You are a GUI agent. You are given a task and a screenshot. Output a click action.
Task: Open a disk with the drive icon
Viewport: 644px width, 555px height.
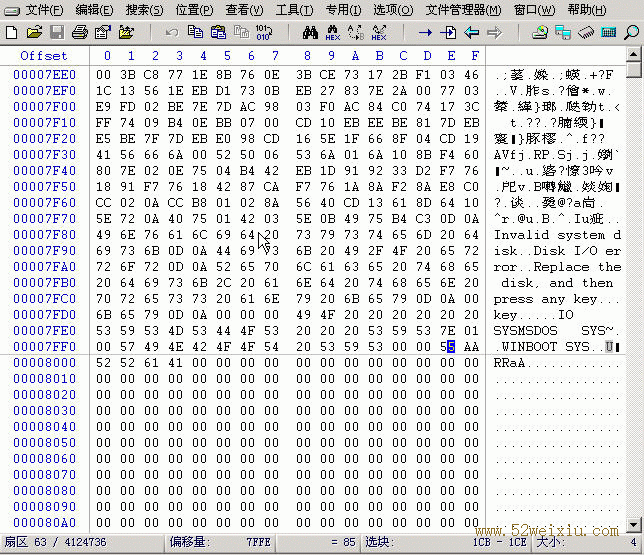540,32
